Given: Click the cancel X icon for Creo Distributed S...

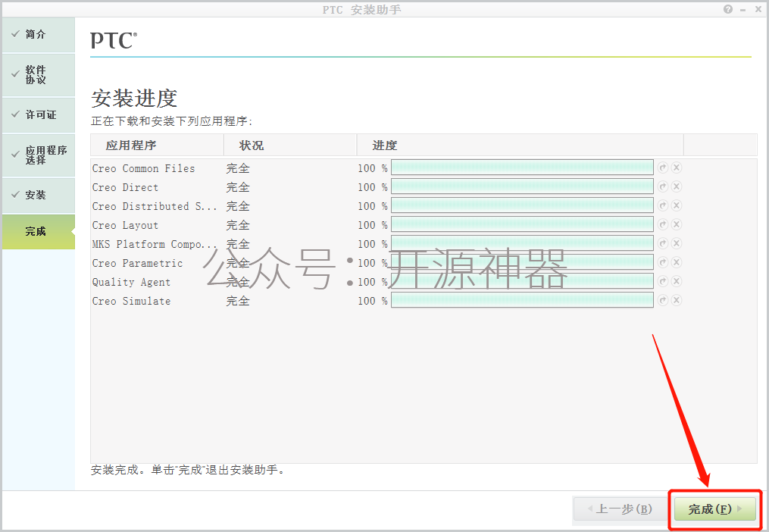Looking at the screenshot, I should tap(677, 205).
